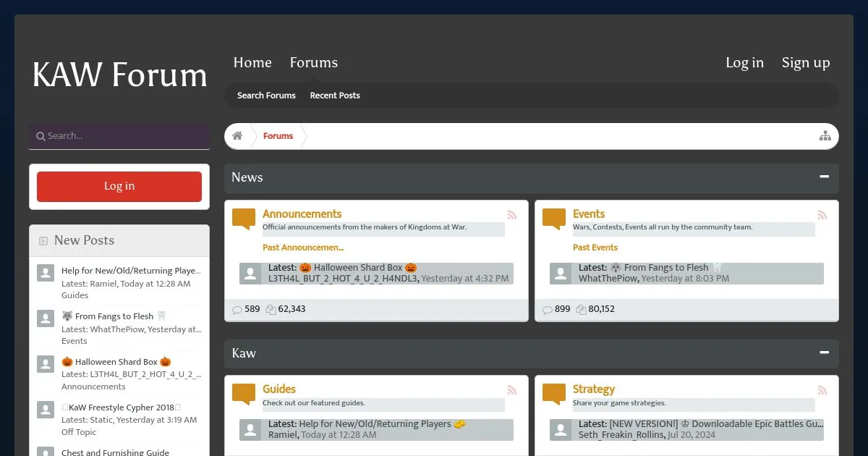The image size is (868, 456).
Task: Open the Home navigation tab
Action: click(252, 63)
